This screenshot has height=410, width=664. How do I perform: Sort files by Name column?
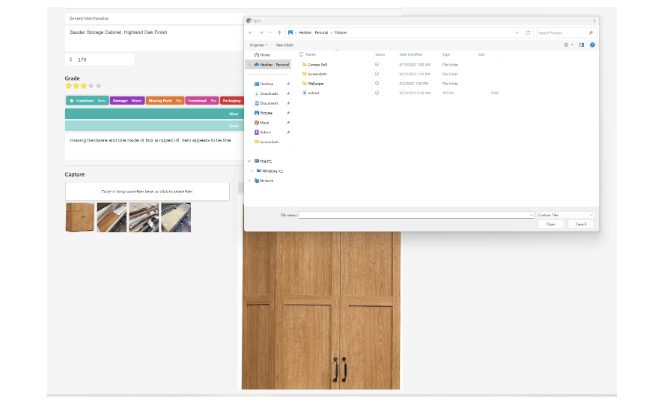(x=311, y=55)
